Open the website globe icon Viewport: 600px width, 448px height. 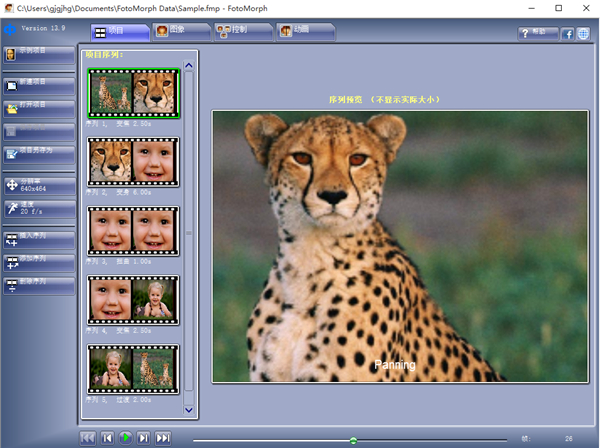click(583, 34)
